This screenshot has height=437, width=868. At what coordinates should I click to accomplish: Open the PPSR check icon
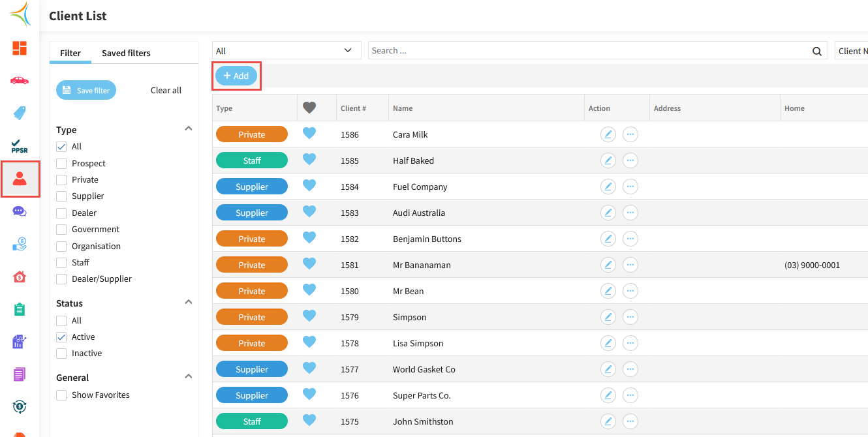pos(20,145)
